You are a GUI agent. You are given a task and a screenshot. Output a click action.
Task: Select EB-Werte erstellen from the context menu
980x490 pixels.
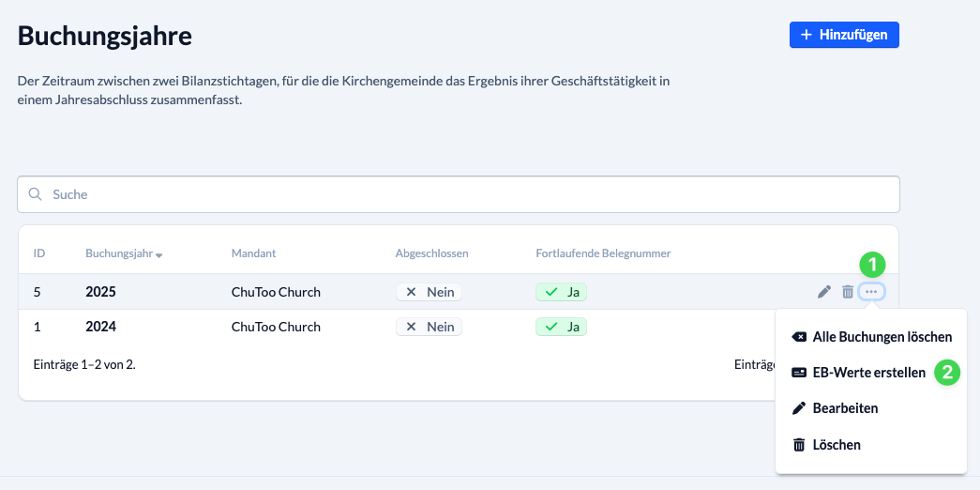868,373
